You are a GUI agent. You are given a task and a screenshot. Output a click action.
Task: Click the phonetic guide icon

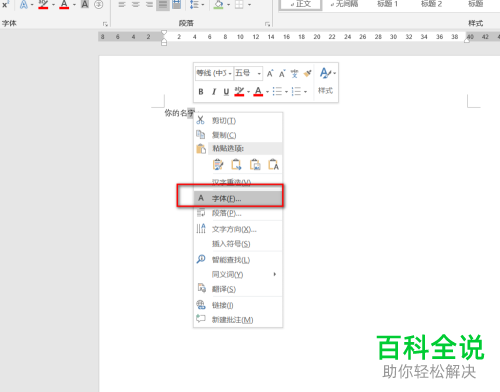(x=294, y=73)
